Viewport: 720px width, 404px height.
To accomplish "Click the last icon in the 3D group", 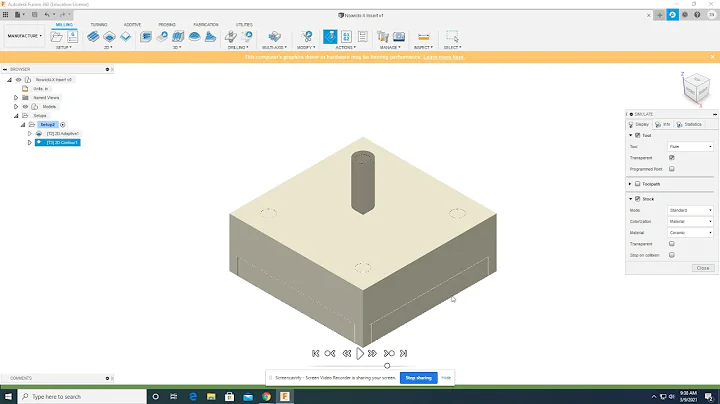I will click(210, 36).
